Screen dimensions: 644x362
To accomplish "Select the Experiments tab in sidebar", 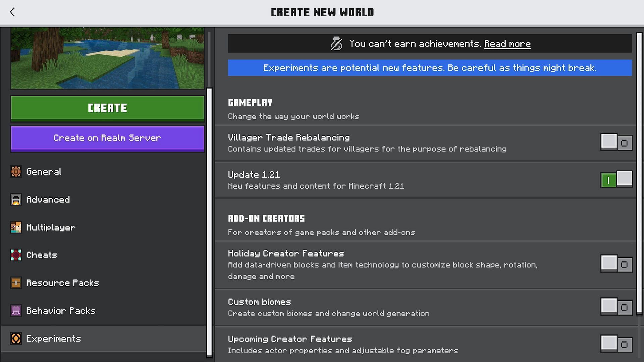I will [54, 338].
